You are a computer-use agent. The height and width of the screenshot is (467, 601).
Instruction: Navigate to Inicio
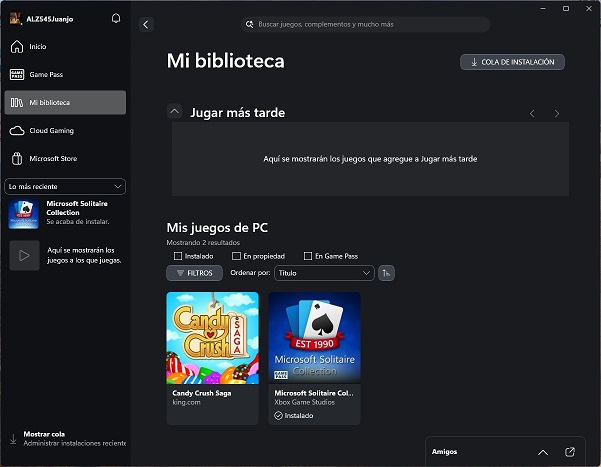click(65, 46)
